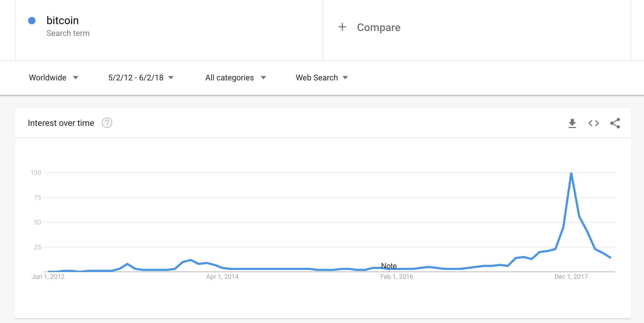
Task: Click the 75 y-axis label
Action: (37, 198)
